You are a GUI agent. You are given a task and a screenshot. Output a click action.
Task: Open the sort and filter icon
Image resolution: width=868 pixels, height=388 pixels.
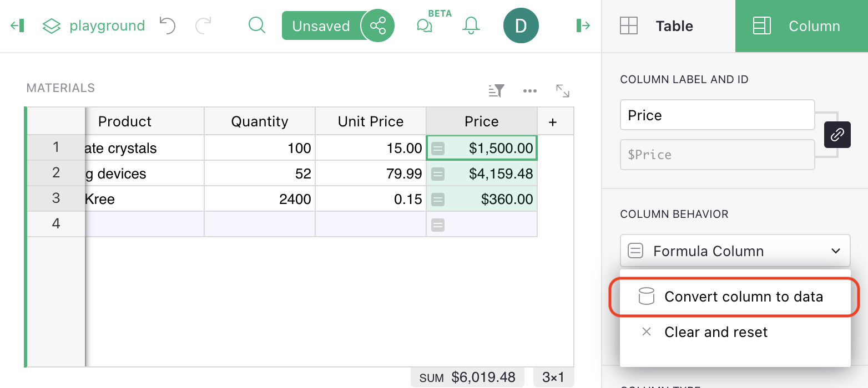click(x=496, y=91)
